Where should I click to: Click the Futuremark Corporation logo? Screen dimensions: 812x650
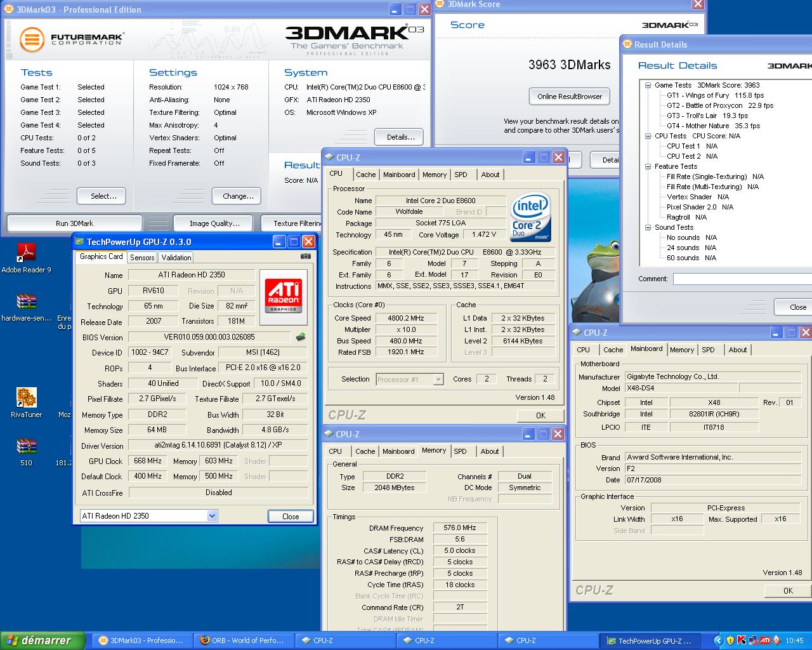tap(71, 39)
